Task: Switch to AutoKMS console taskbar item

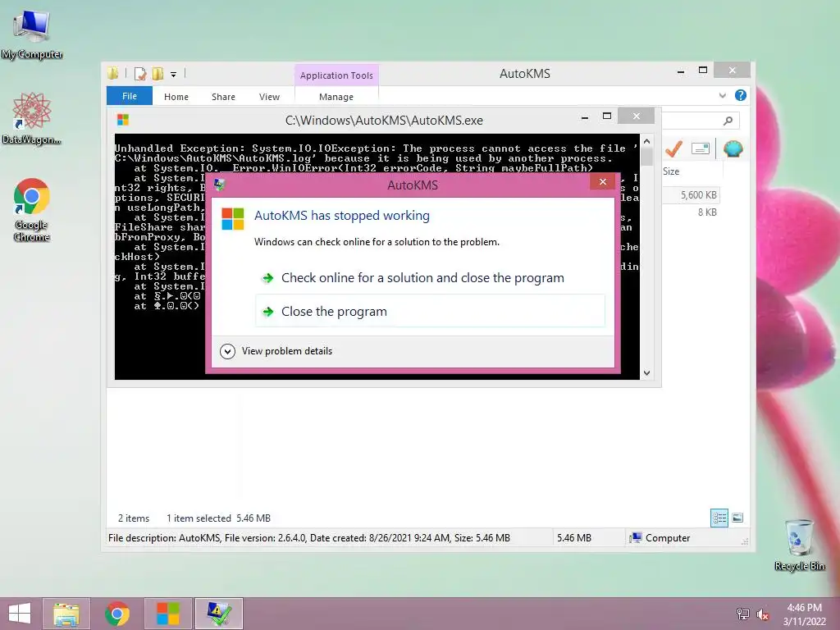Action: (x=167, y=614)
